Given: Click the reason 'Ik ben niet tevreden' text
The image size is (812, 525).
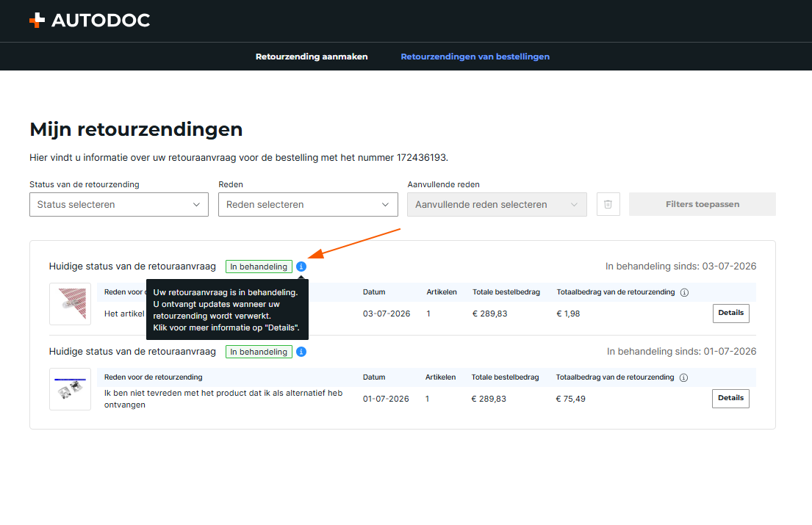Looking at the screenshot, I should coord(223,399).
